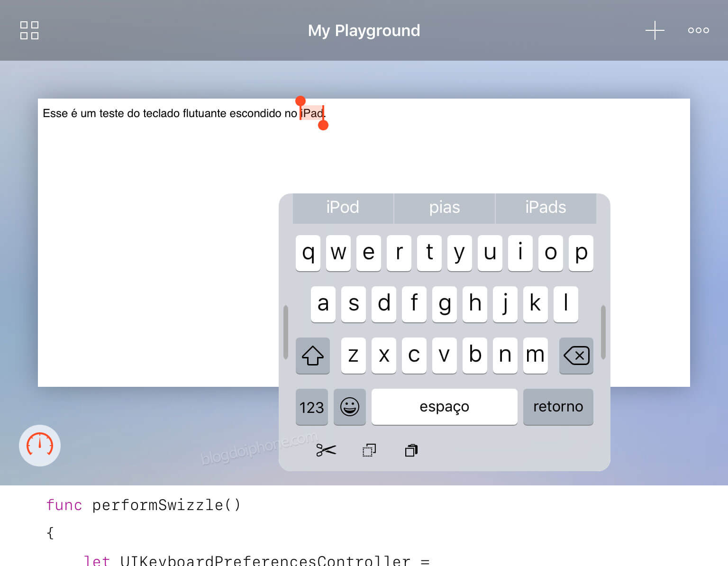Tap the q key
728x566 pixels.
[308, 253]
